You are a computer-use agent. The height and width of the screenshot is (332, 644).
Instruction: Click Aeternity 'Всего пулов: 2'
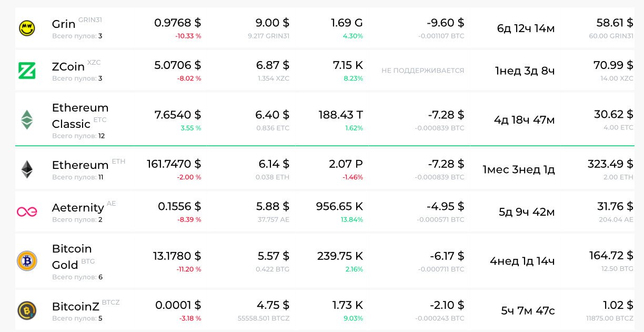pyautogui.click(x=77, y=219)
